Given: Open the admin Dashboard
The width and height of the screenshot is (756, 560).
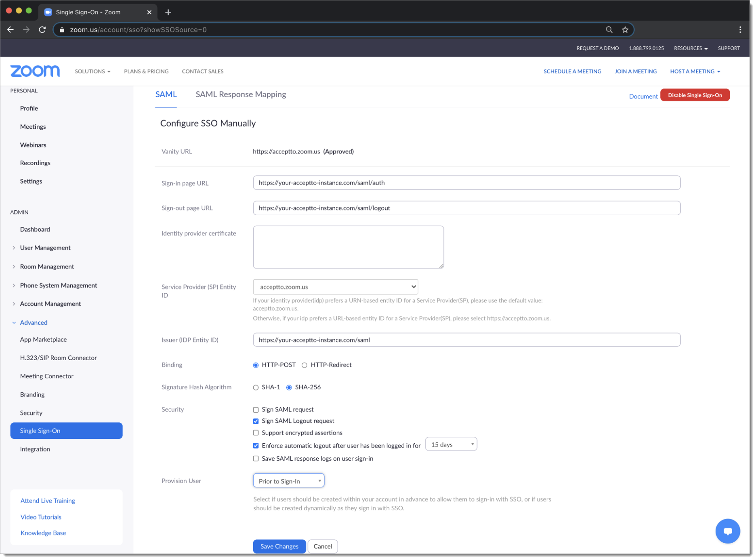Looking at the screenshot, I should 35,229.
